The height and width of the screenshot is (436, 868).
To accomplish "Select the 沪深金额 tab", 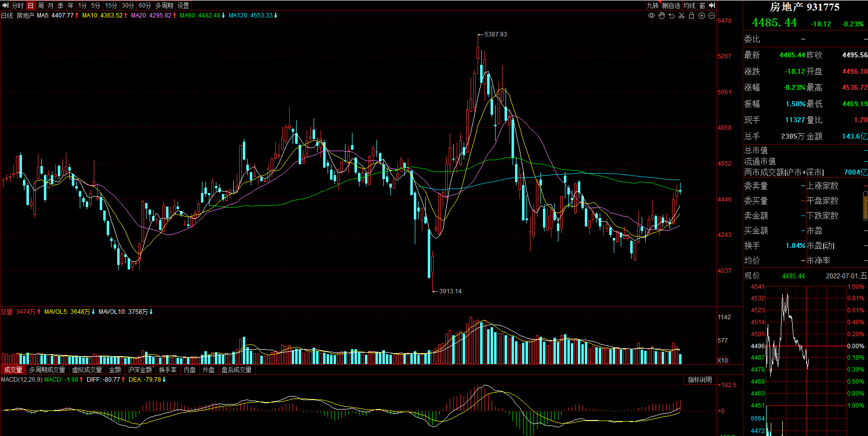I will [x=140, y=370].
